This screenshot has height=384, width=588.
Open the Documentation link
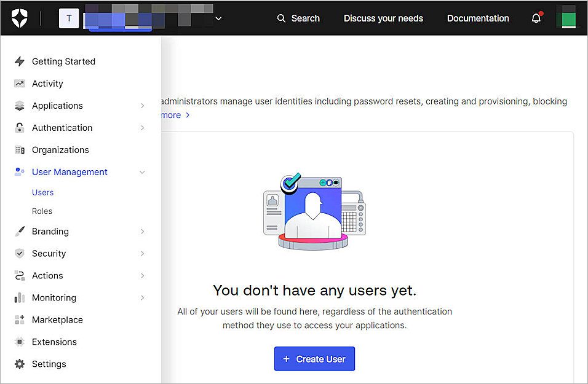click(x=478, y=18)
